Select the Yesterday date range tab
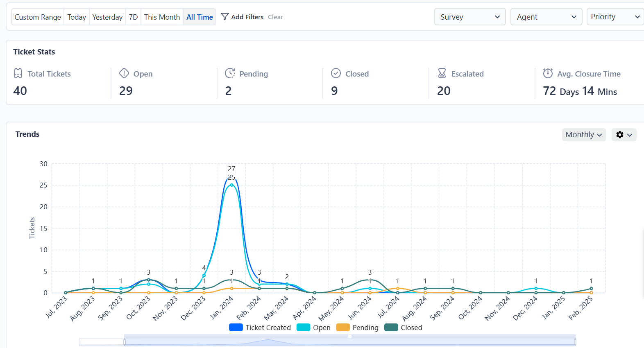 pos(107,17)
